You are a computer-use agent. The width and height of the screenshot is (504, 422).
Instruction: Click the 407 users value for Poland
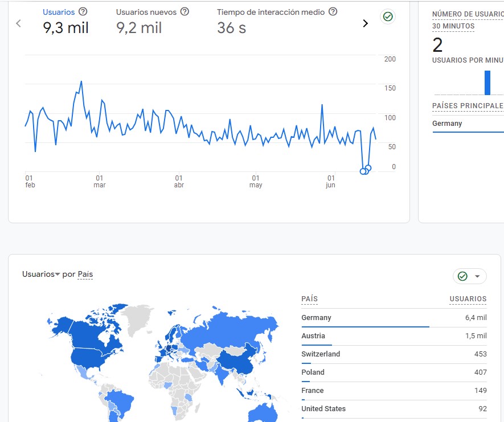(481, 372)
